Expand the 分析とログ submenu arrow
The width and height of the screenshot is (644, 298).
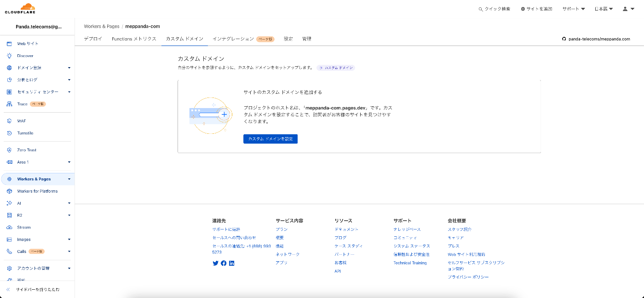coord(69,80)
